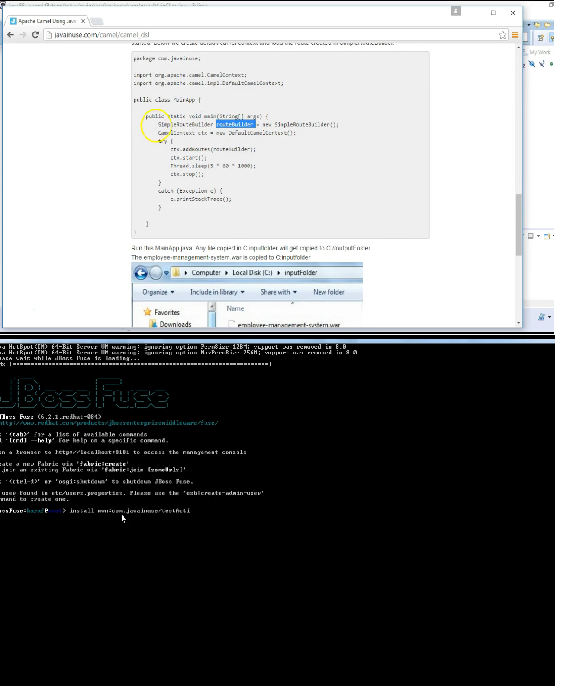Click the Eclipse Open Perspective icon

coord(541,38)
